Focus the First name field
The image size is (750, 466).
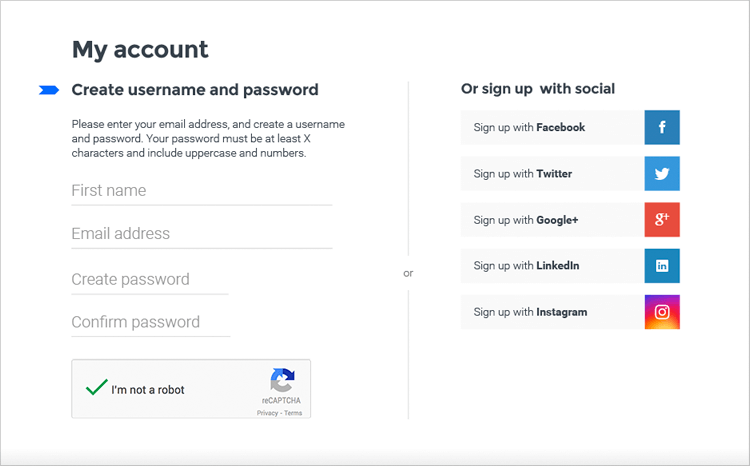[x=201, y=191]
